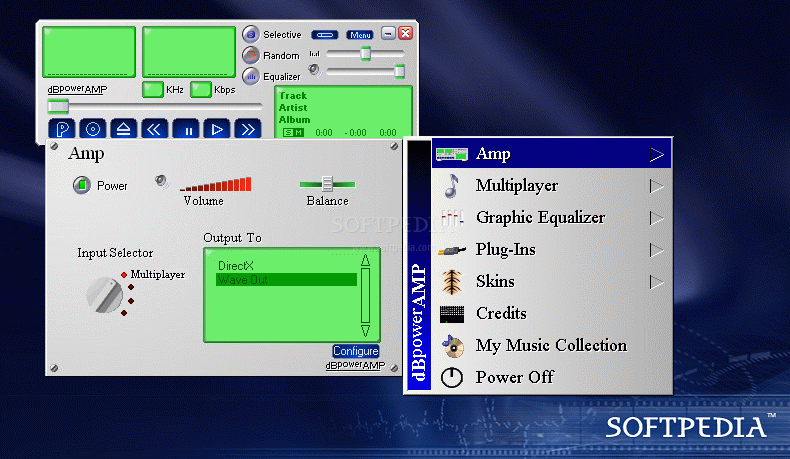Select Multiplayer input radio dot
This screenshot has width=790, height=459.
124,275
